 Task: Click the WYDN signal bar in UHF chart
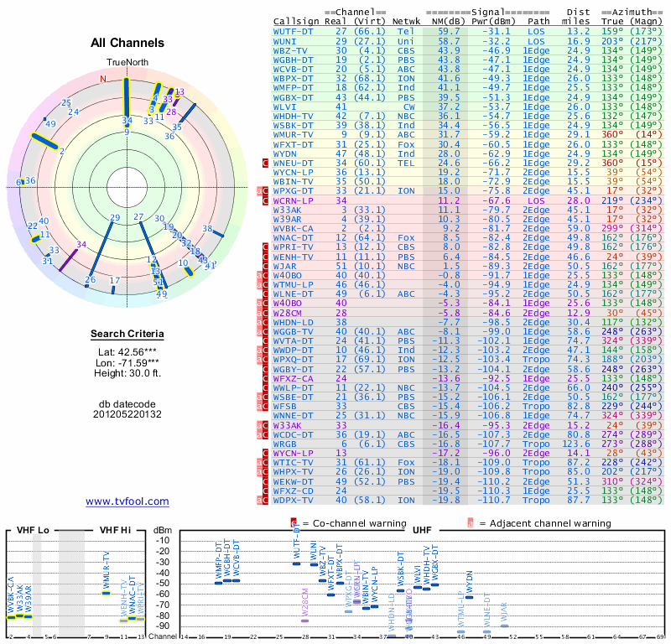[x=469, y=597]
